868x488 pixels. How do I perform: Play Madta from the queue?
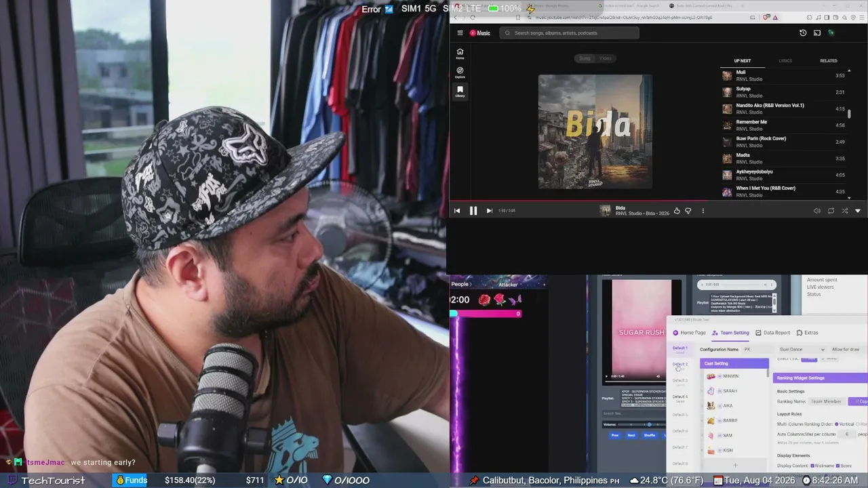pos(783,159)
